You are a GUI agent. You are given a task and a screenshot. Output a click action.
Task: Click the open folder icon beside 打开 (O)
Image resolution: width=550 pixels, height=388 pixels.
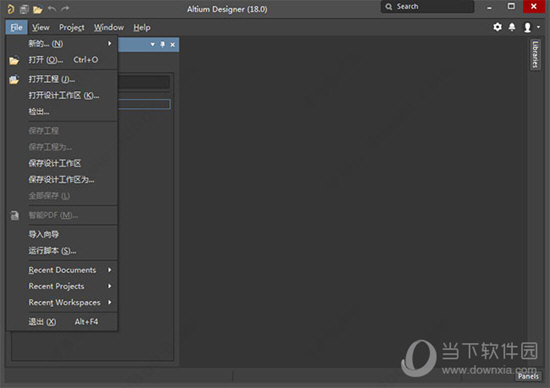click(x=14, y=61)
